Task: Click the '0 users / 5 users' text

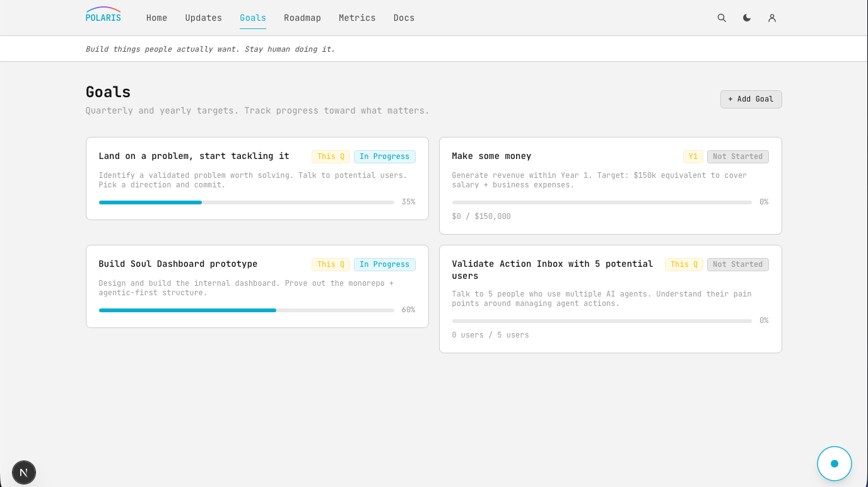Action: [x=491, y=335]
